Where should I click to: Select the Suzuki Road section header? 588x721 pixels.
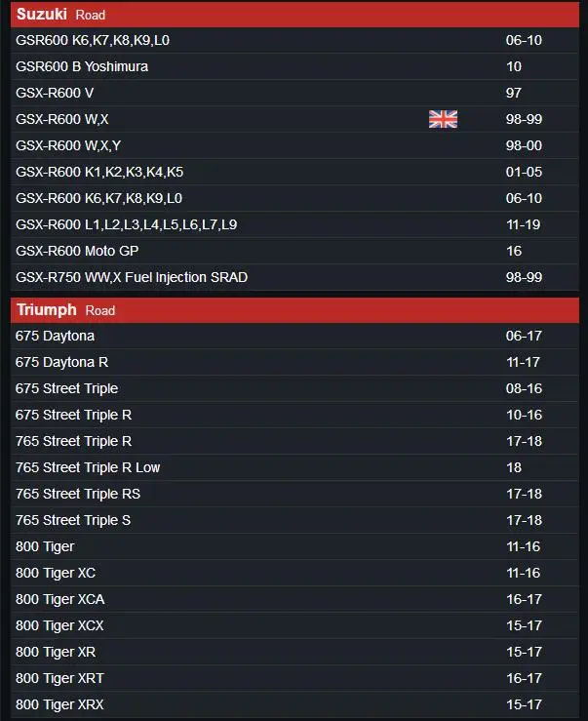pos(60,15)
